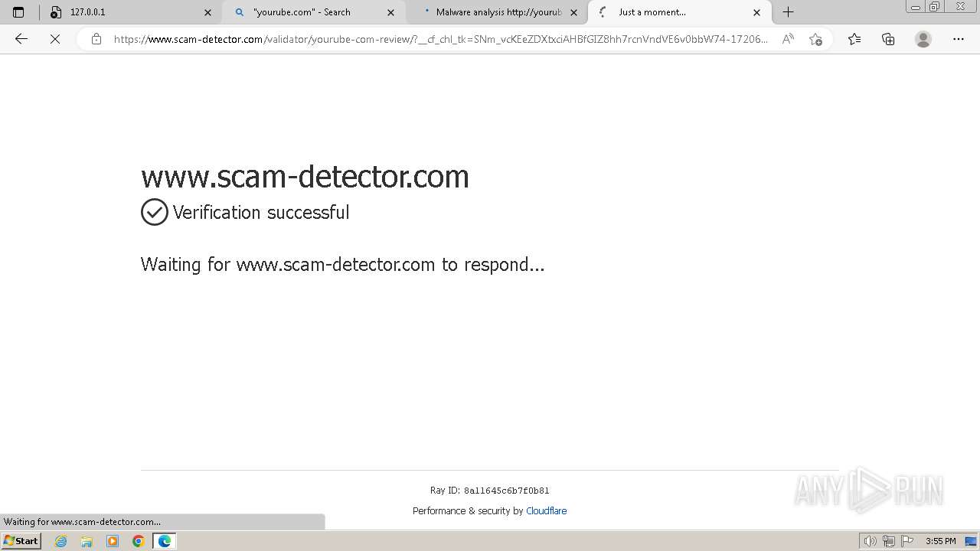Image resolution: width=980 pixels, height=551 pixels.
Task: Close the Malware analysis tab
Action: point(573,12)
